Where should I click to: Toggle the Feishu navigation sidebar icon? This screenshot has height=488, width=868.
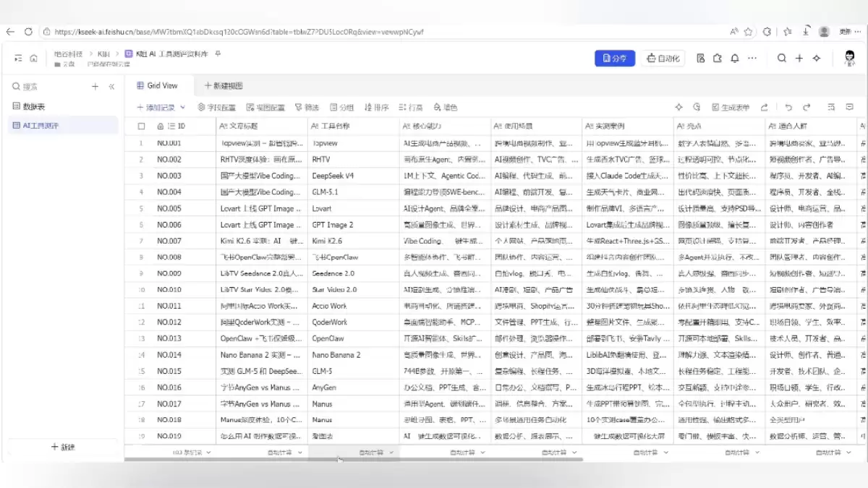tap(19, 58)
